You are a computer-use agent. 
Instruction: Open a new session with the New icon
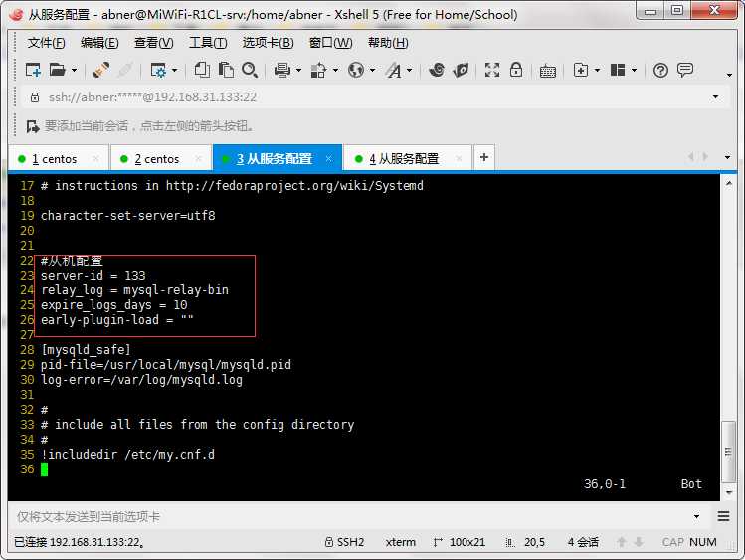33,71
